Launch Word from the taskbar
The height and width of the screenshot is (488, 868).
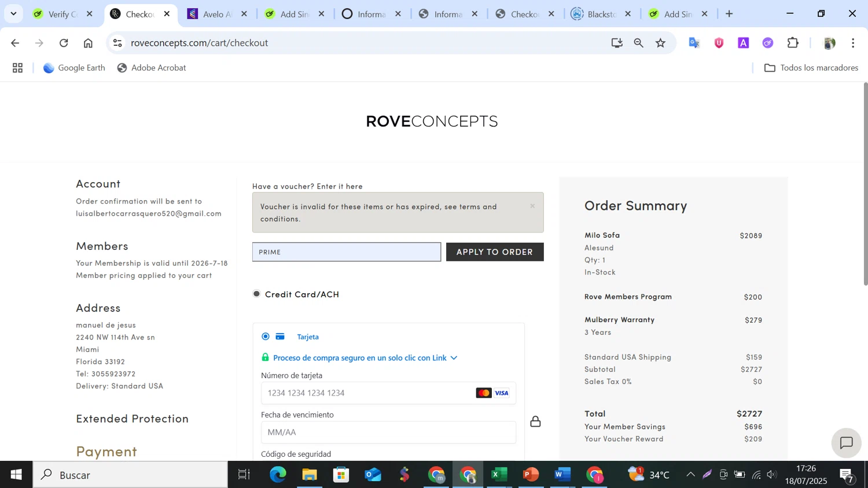pyautogui.click(x=562, y=475)
